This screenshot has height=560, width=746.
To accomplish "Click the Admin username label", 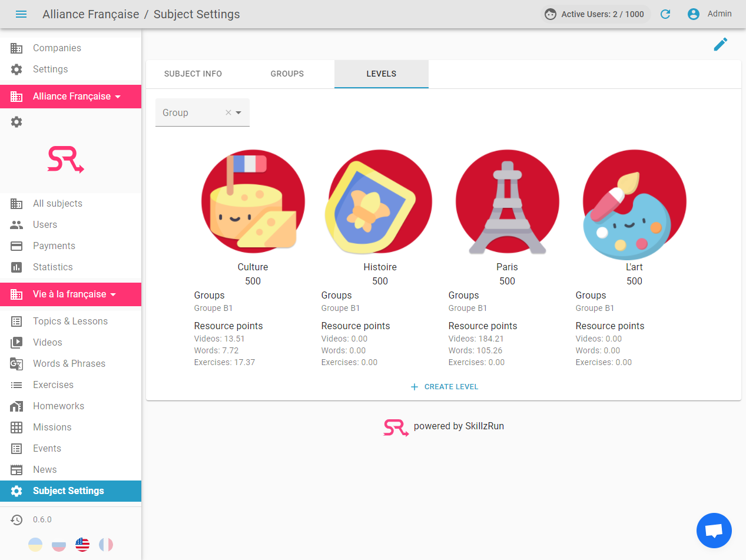I will [720, 14].
